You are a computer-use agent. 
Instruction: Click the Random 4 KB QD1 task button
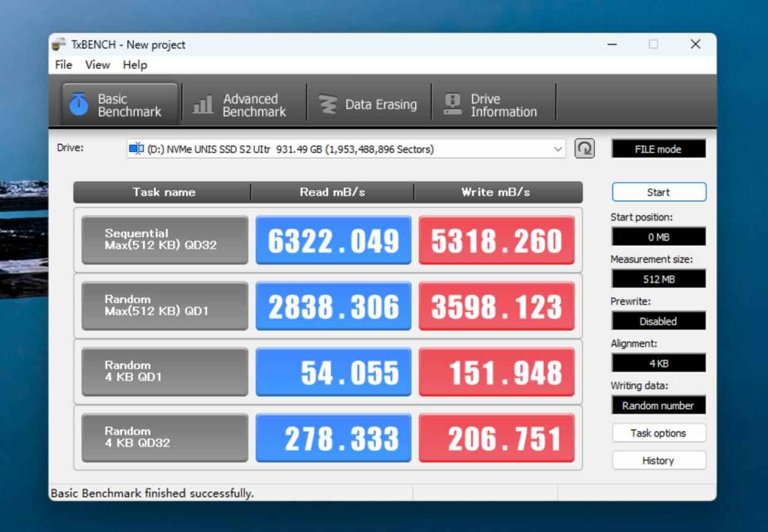point(164,371)
